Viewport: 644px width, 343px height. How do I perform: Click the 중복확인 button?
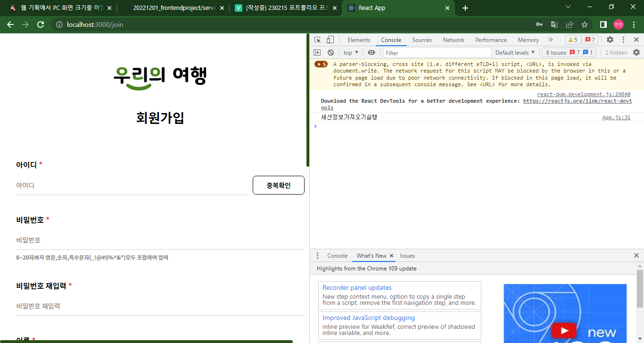point(279,185)
